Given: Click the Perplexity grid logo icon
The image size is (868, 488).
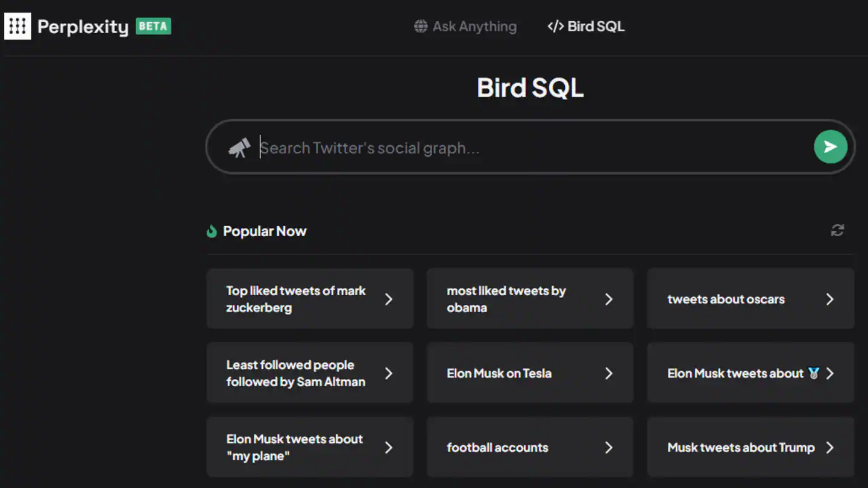Looking at the screenshot, I should click(17, 26).
